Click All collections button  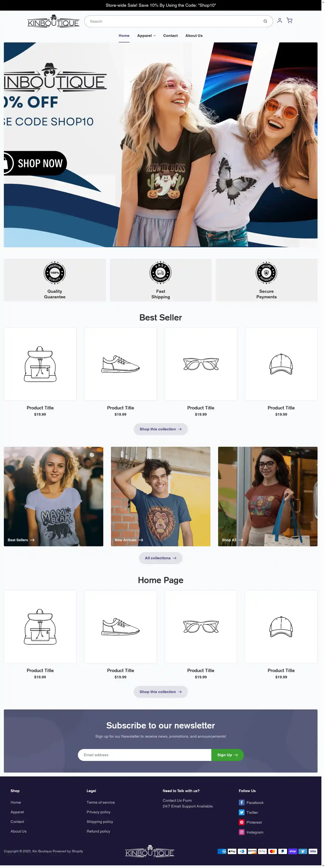pos(161,558)
